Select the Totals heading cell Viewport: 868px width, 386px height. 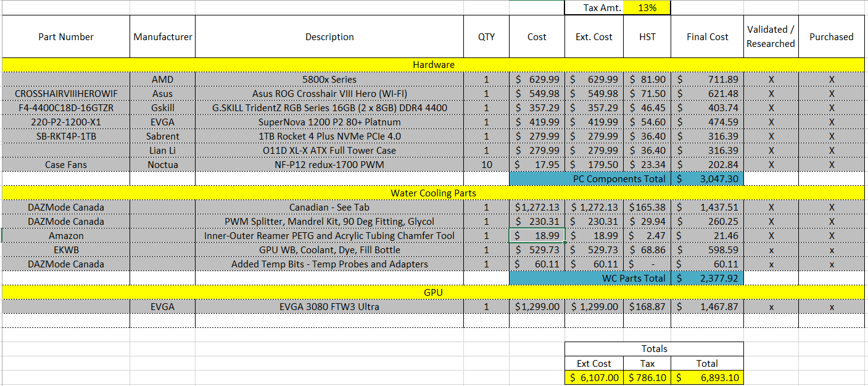(x=654, y=349)
